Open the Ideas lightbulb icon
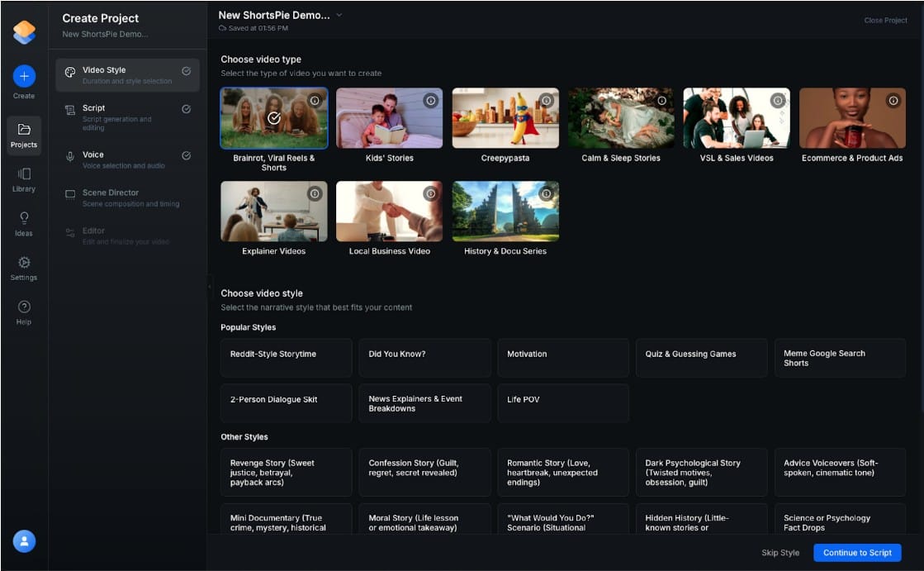Screen dimensions: 924x571 (x=24, y=219)
